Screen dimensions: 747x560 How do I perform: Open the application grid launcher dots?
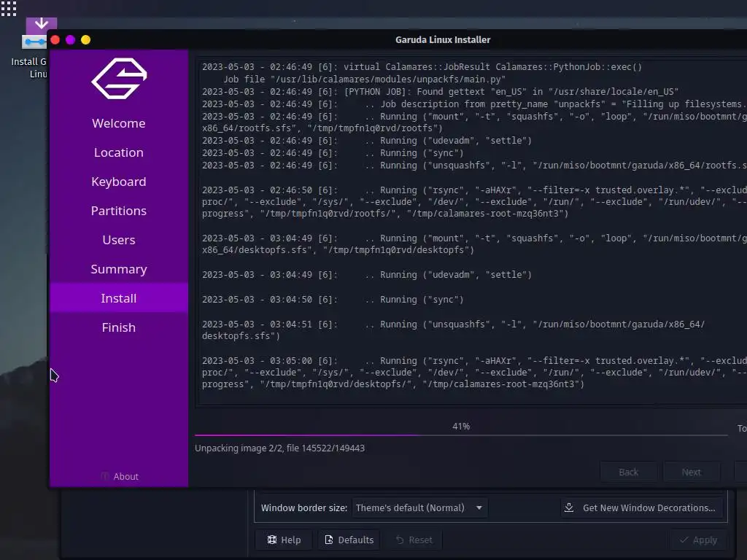coord(9,8)
